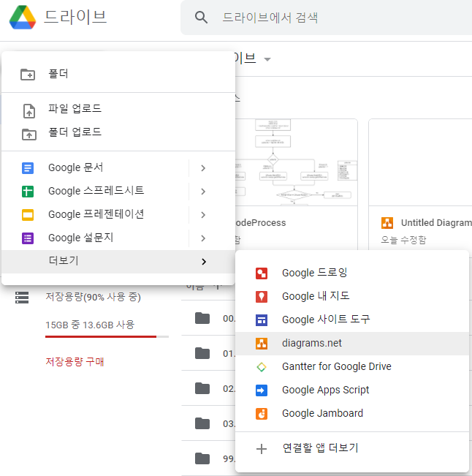Click the diagram icon beside Untitled Diagram

click(x=387, y=223)
